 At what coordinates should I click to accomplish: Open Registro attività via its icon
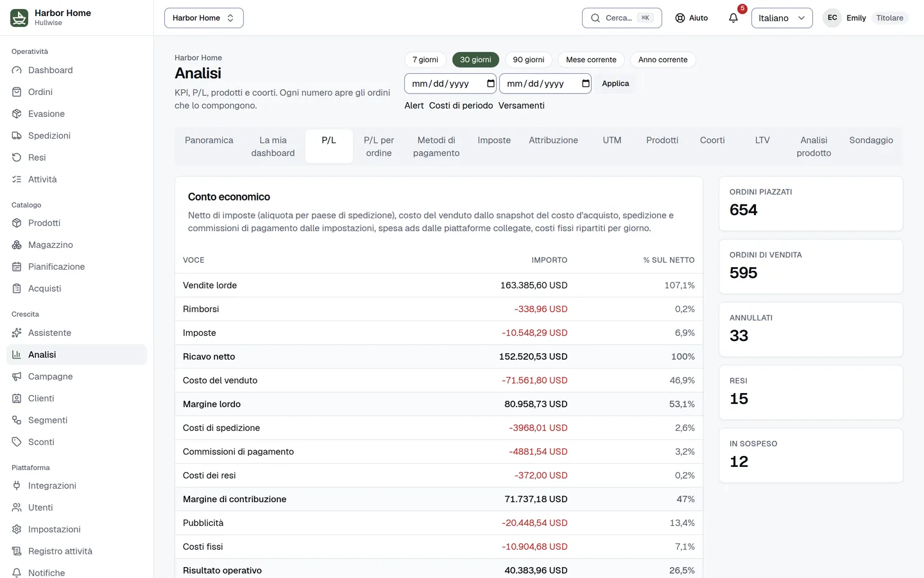(17, 551)
